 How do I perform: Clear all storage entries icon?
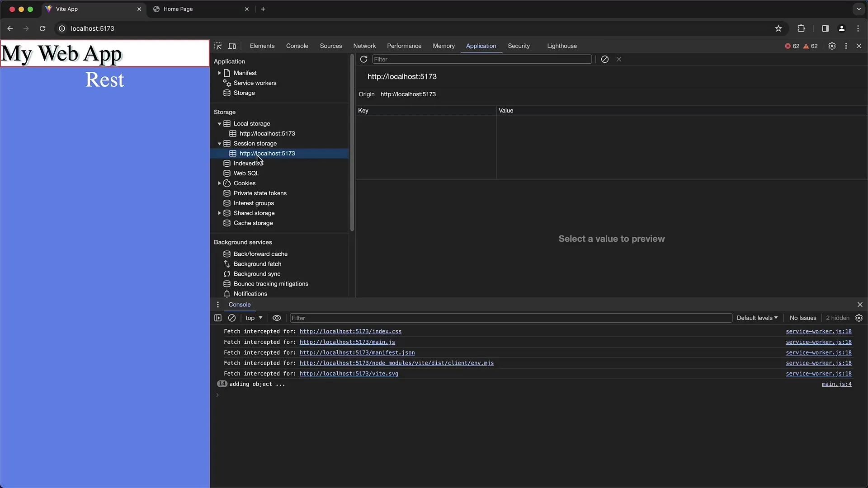click(604, 59)
